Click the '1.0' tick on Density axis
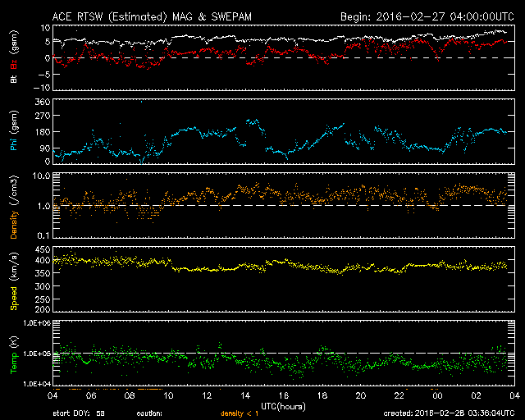The image size is (525, 420). point(43,207)
